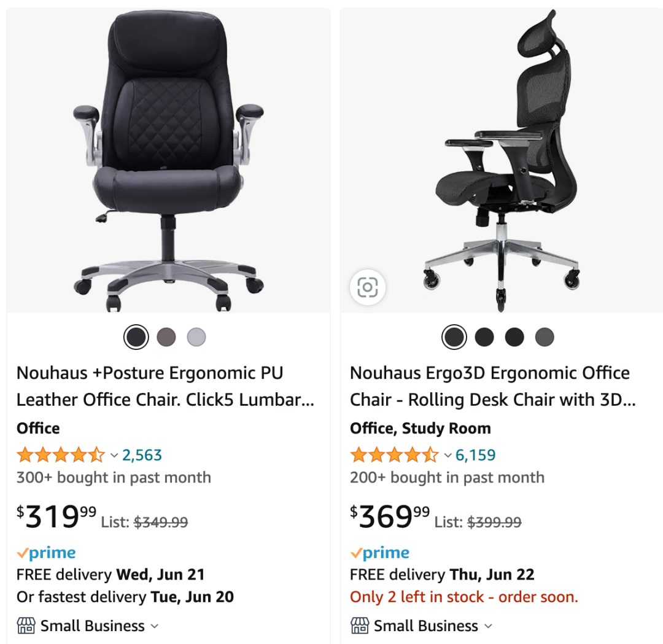This screenshot has width=663, height=644.
Task: Click the star rating of the Ergo3D chair
Action: click(x=395, y=455)
